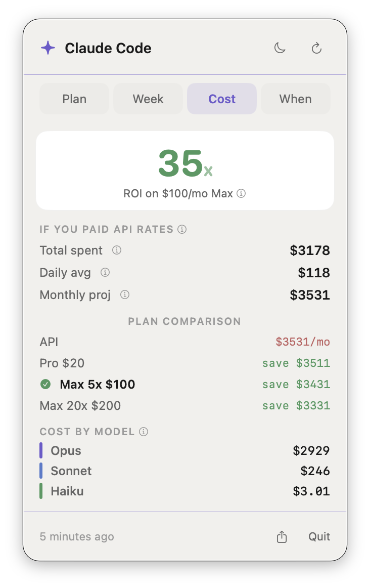Click the share/export icon near Quit
The image size is (370, 588).
point(282,536)
